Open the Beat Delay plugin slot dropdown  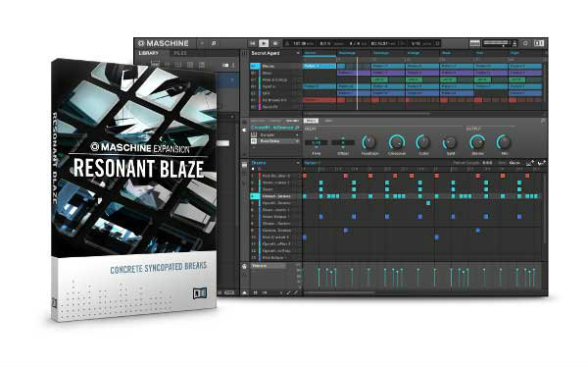(x=297, y=141)
